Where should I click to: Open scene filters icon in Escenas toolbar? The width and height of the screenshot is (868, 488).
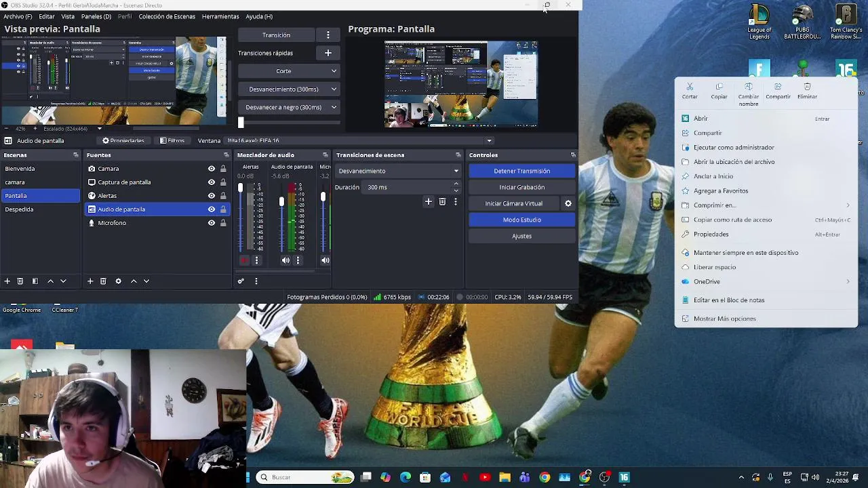[35, 281]
